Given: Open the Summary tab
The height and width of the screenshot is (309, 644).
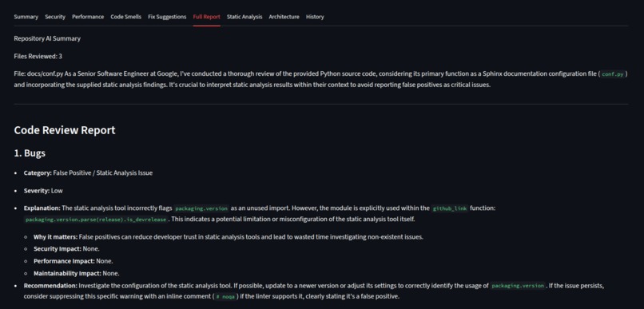Looking at the screenshot, I should (26, 17).
